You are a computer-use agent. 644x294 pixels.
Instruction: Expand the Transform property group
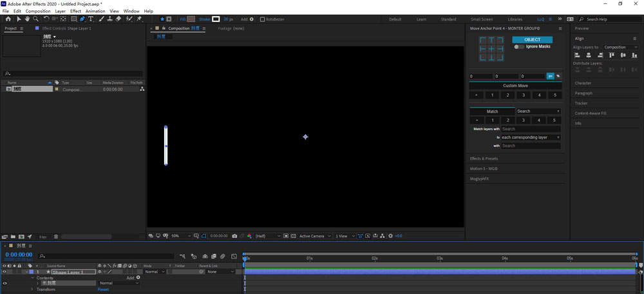(x=32, y=289)
